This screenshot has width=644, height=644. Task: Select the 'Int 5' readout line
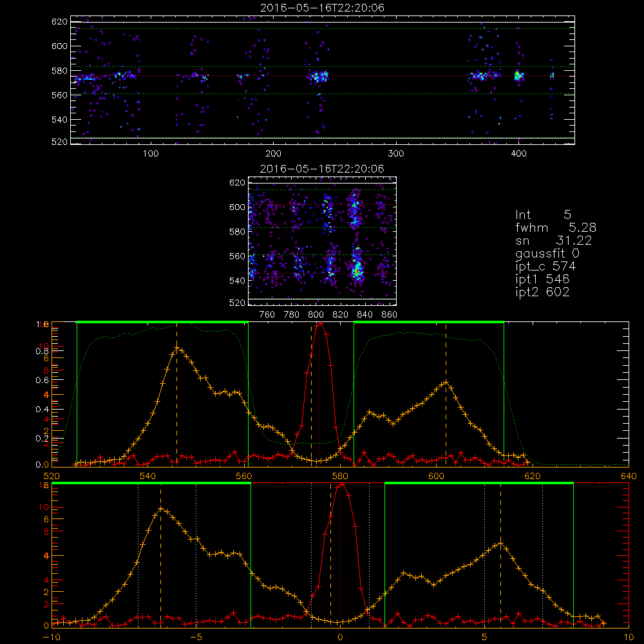(543, 214)
